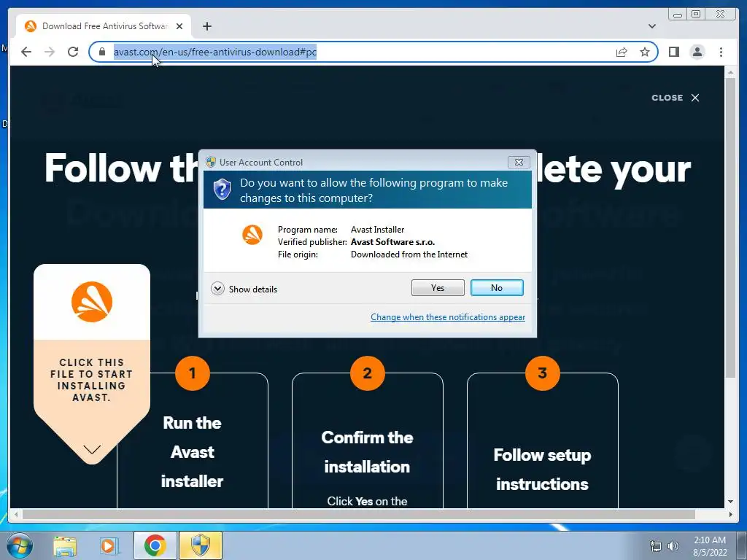Viewport: 747px width, 560px height.
Task: Click 'Downloaded from the Internet' text
Action: [x=409, y=254]
